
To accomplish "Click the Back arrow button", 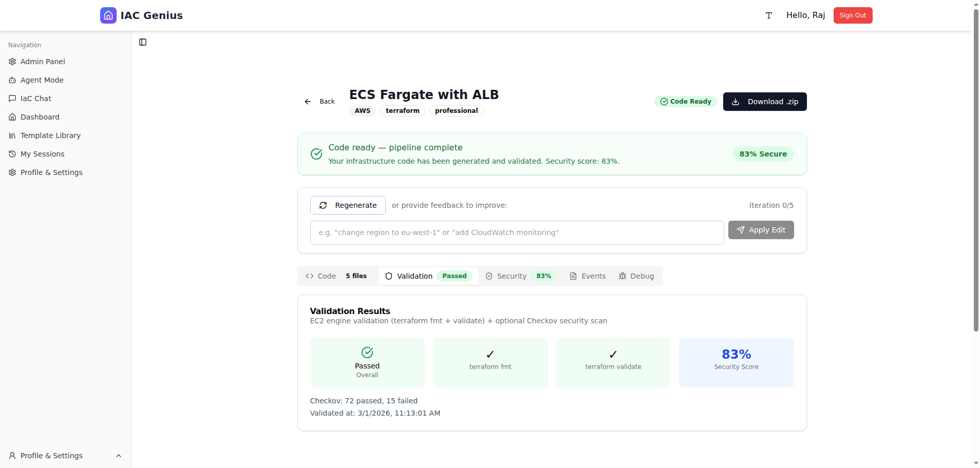I will point(319,102).
